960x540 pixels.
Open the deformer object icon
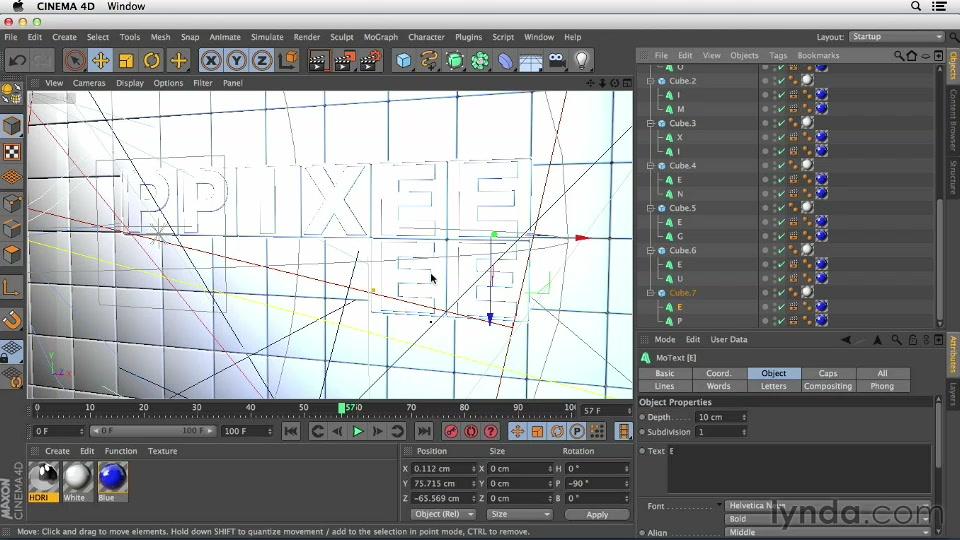coord(505,61)
